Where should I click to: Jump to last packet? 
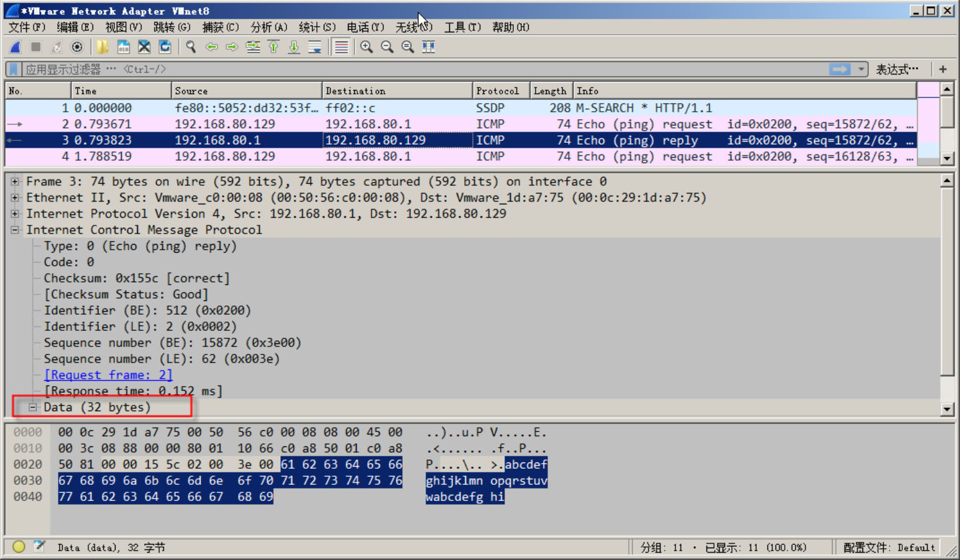294,47
